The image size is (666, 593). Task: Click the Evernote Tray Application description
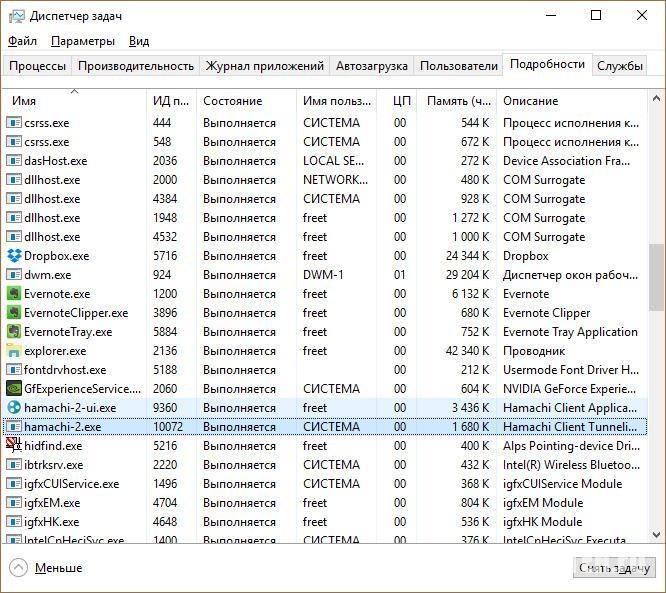point(570,332)
